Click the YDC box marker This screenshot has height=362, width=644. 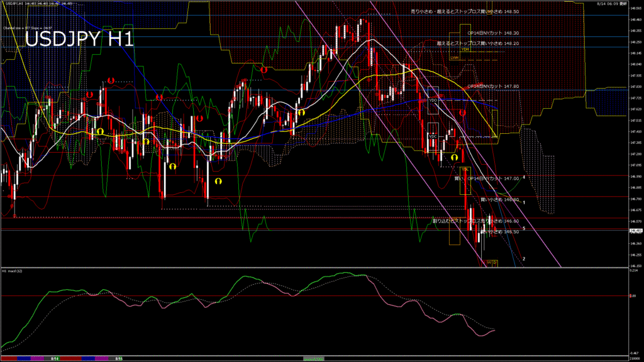433,136
